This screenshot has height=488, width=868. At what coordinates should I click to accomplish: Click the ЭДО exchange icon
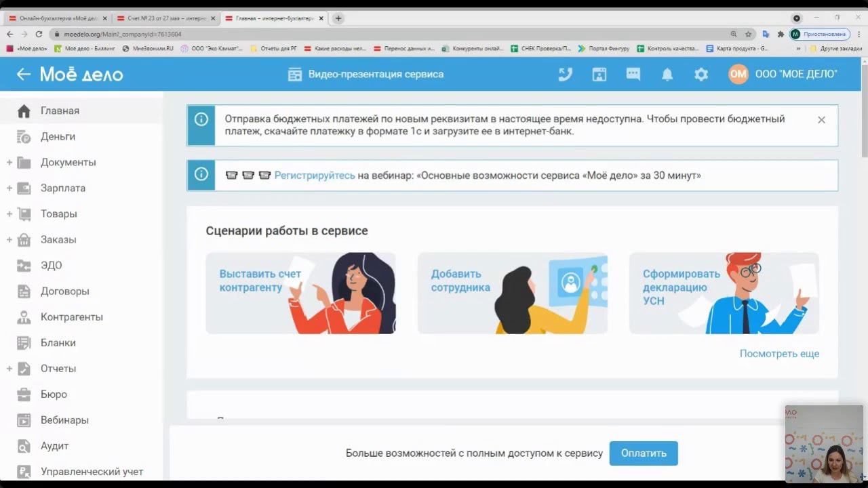click(24, 266)
